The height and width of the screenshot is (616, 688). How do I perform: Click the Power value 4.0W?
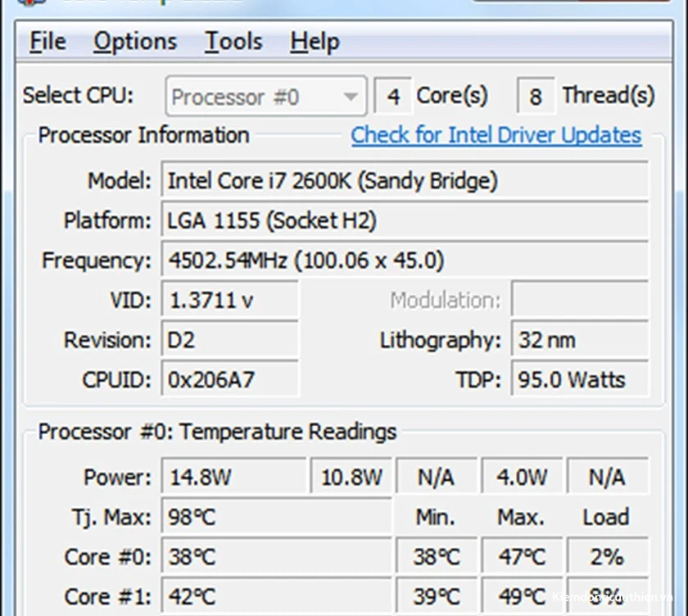[522, 477]
